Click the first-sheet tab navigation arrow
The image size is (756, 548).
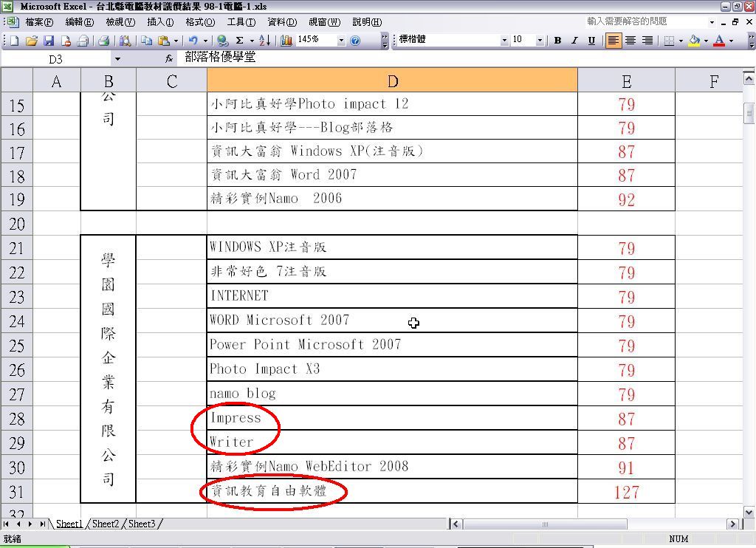coord(6,524)
